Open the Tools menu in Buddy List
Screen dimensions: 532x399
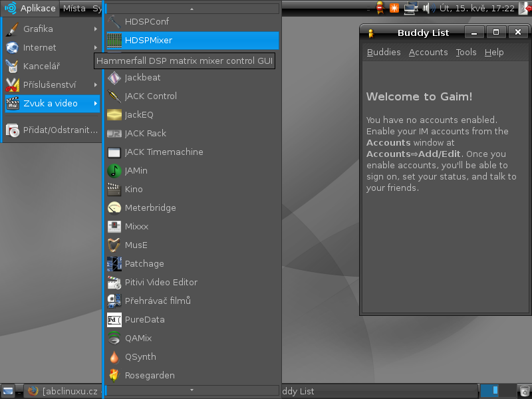[466, 53]
